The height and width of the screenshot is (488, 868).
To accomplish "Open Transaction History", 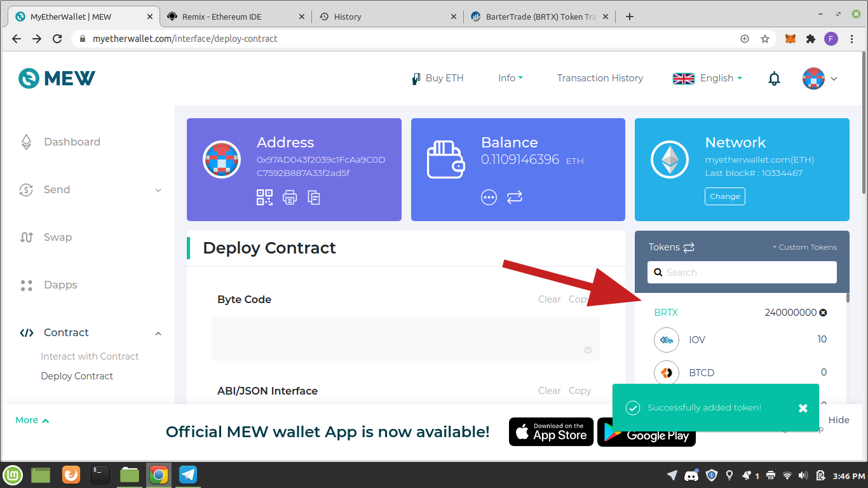I will click(600, 78).
